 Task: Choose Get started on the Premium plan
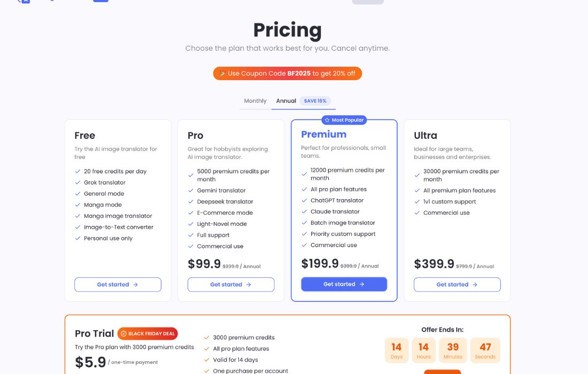[x=344, y=284]
